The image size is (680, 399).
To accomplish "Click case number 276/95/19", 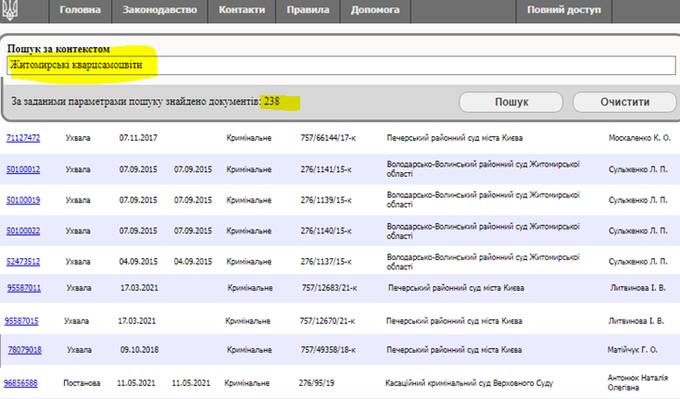I will (317, 383).
